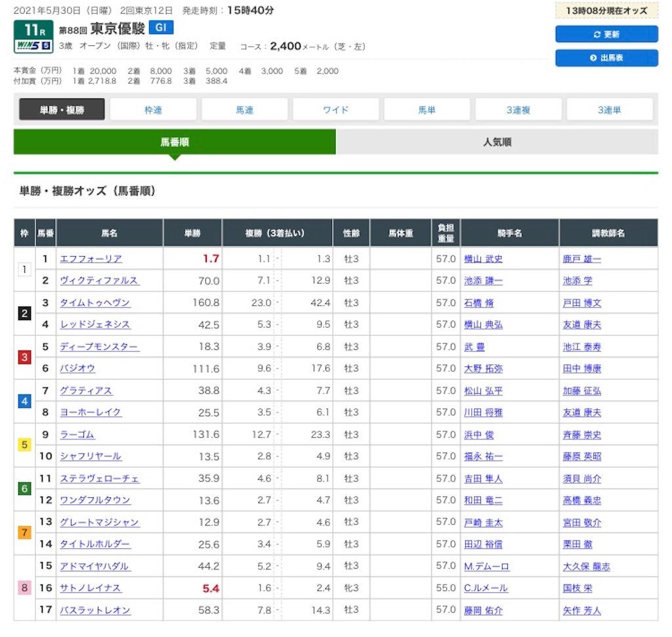Screen dimensions: 672x637
Task: Select the 単勝・複勝 odds tab
Action: (x=62, y=110)
